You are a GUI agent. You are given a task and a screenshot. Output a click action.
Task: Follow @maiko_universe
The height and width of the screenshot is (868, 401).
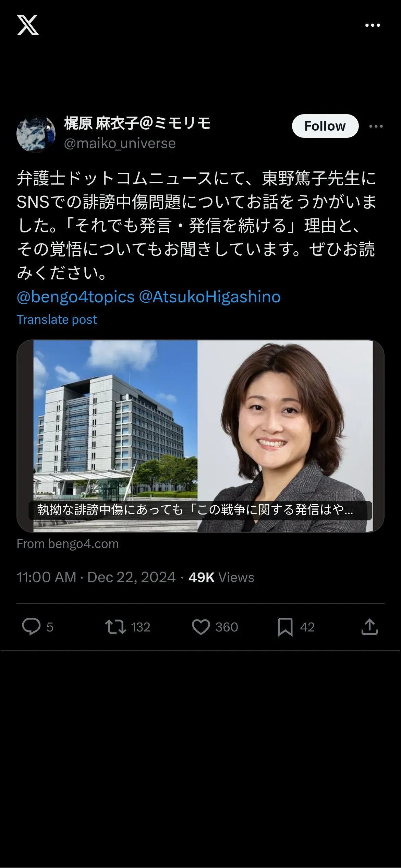point(325,126)
